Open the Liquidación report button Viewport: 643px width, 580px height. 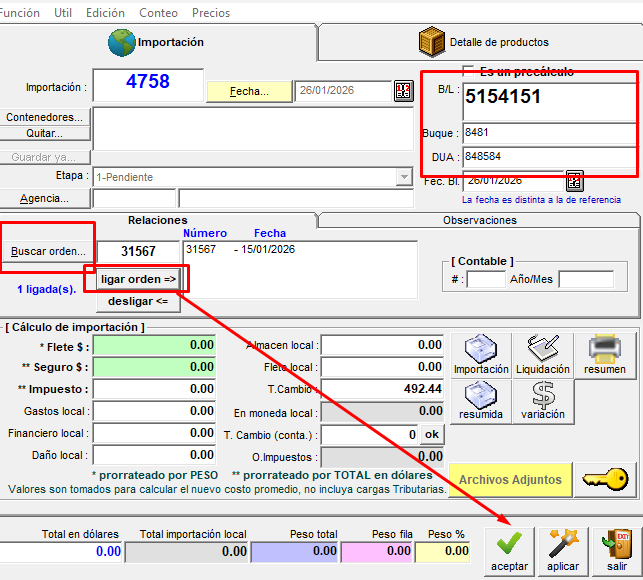(x=543, y=355)
